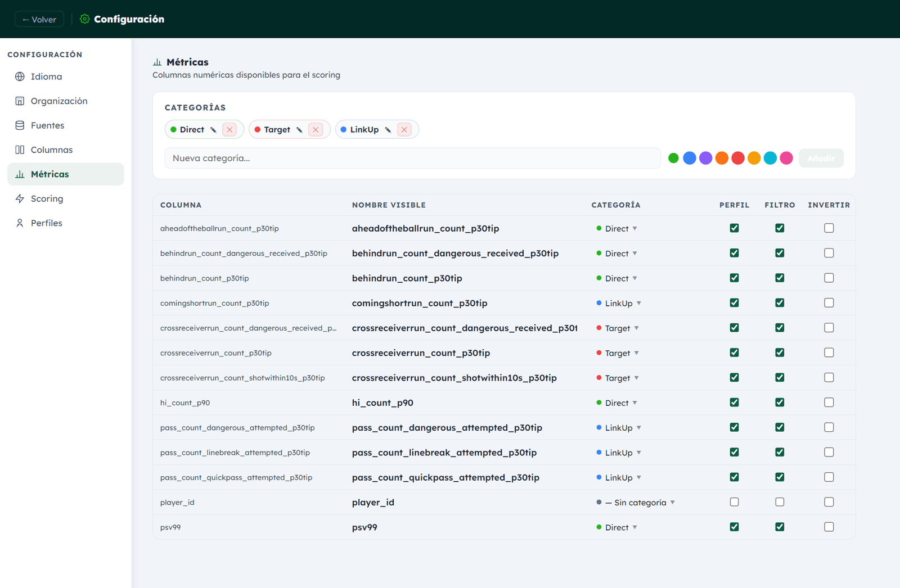Uncheck Perfil for aheadoftheballrun_count_p30tip
This screenshot has width=900, height=588.
tap(734, 228)
